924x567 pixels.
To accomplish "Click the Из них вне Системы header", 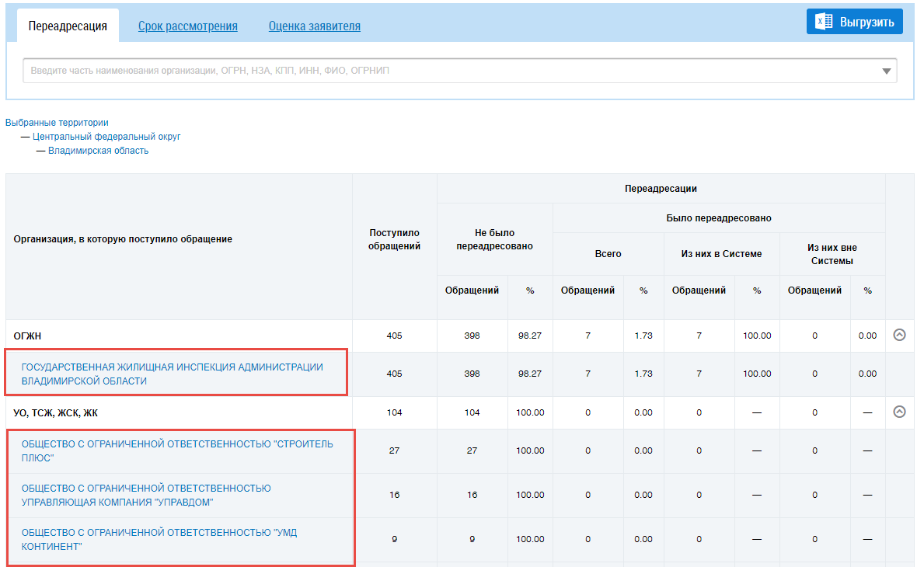I will (832, 254).
